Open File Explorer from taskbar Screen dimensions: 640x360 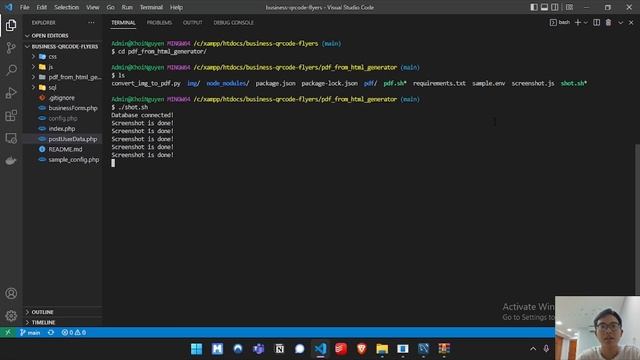click(x=382, y=349)
